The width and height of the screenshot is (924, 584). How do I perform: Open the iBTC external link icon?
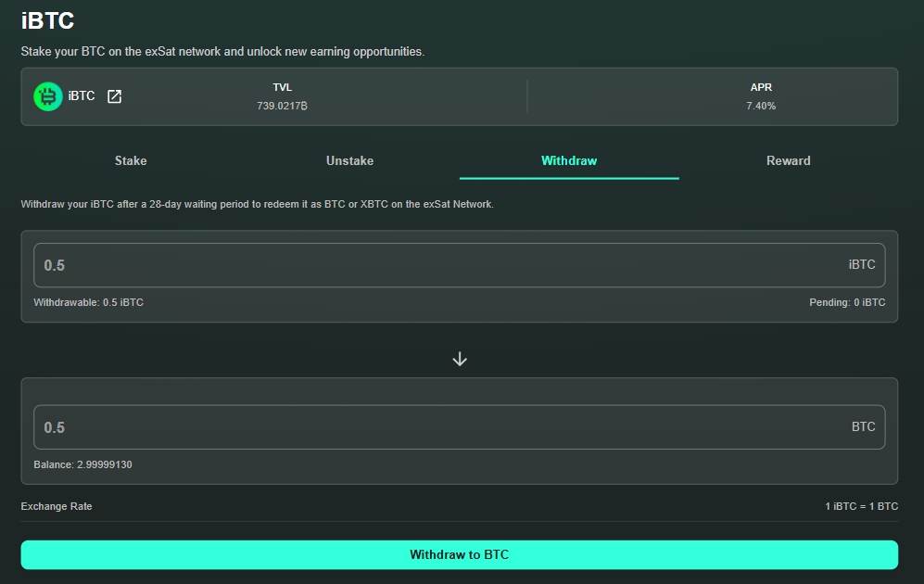coord(114,96)
